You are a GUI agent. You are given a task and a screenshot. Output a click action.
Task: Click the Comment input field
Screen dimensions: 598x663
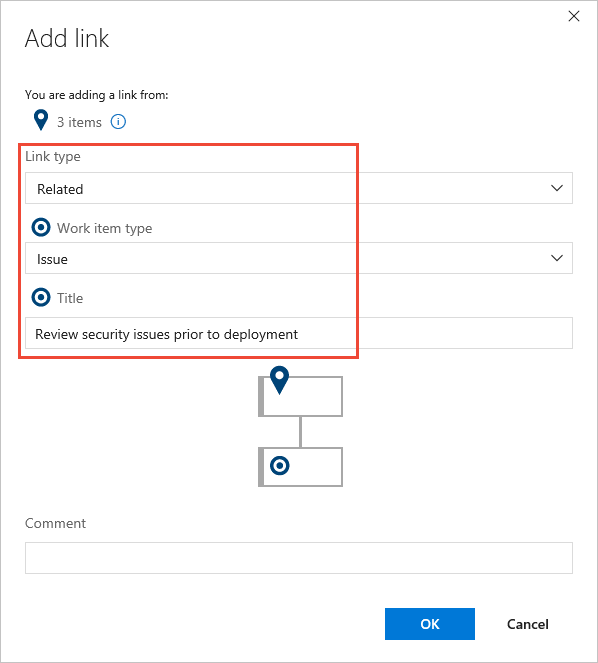(x=299, y=558)
